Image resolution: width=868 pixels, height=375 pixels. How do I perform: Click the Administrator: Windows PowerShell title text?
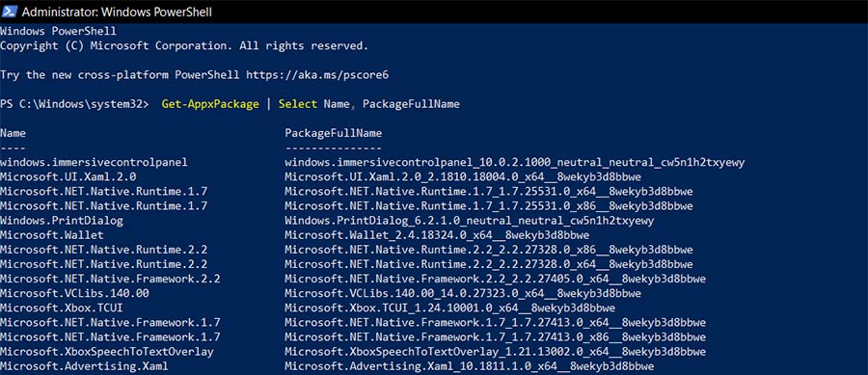click(x=117, y=12)
